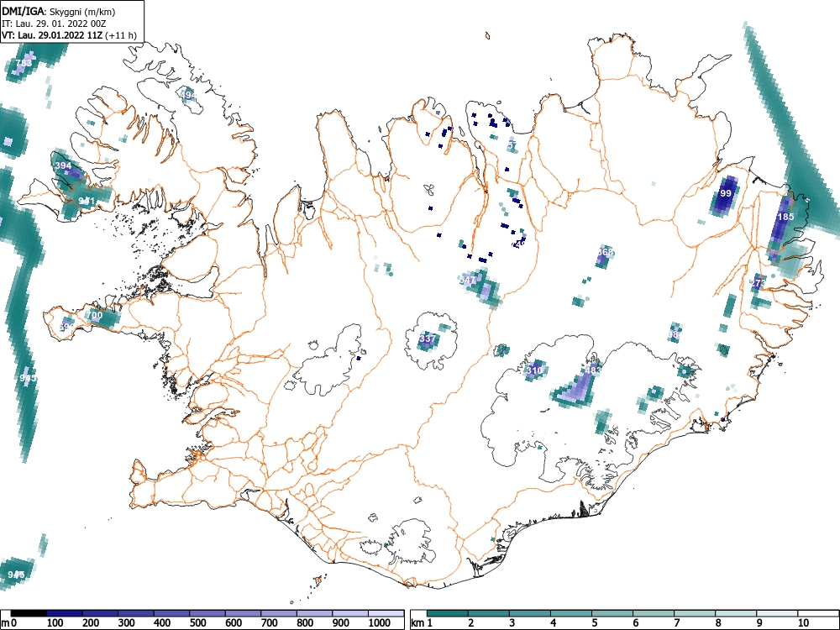The height and width of the screenshot is (630, 840).
Task: Click the '10' label in the kilometer legend
Action: [x=803, y=622]
